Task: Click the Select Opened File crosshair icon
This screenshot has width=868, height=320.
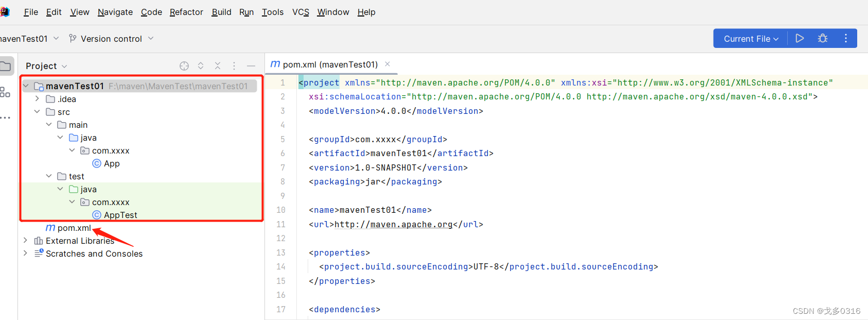Action: pyautogui.click(x=184, y=66)
